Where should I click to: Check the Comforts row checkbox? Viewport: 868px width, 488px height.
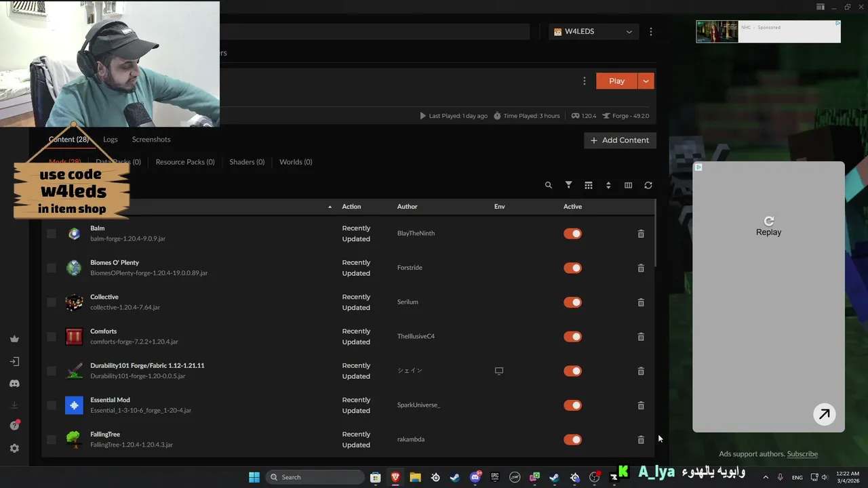click(52, 337)
